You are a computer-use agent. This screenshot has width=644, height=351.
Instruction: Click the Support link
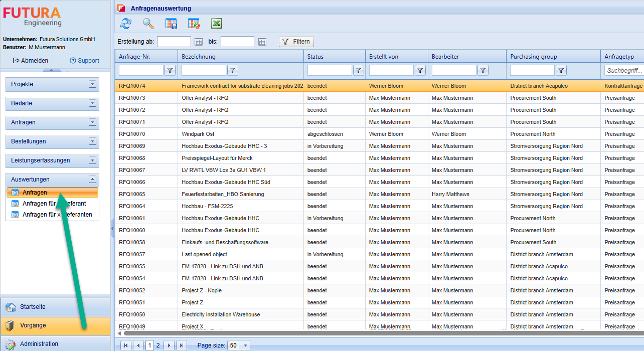(84, 61)
